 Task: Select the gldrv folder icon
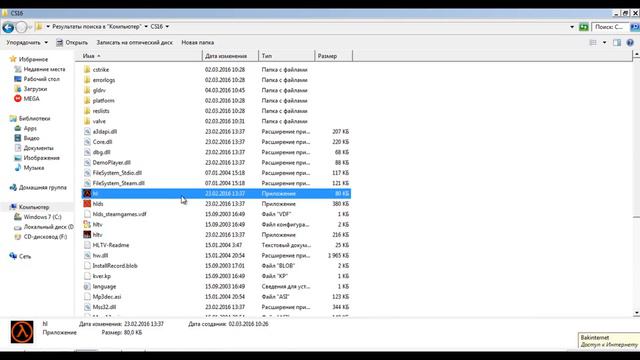click(87, 90)
